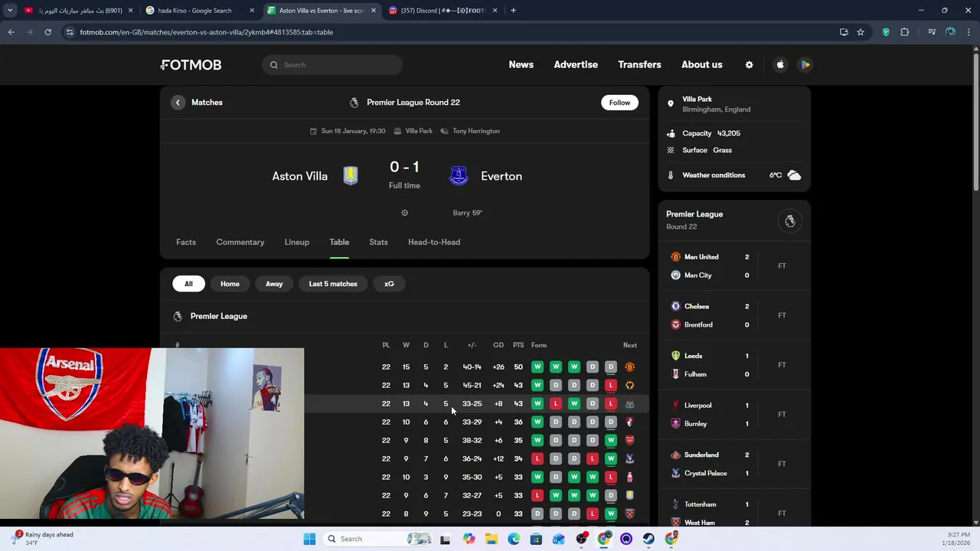Open Liverpool vs Burnley result
The width and height of the screenshot is (980, 551).
(734, 415)
